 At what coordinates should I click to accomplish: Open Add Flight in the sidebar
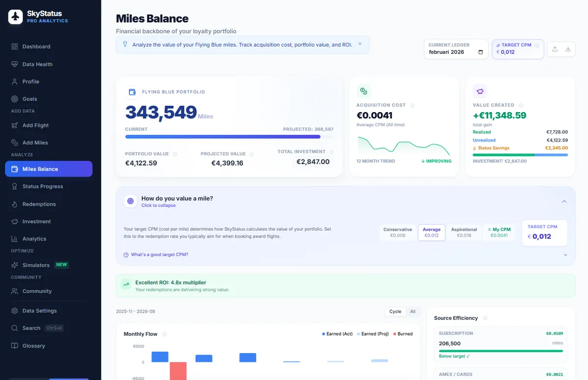tap(35, 125)
